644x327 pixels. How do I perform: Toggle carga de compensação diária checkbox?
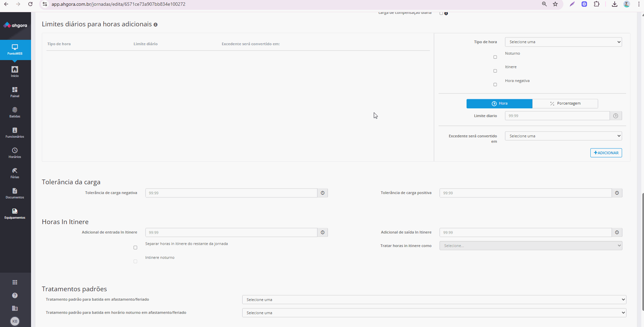pos(441,13)
